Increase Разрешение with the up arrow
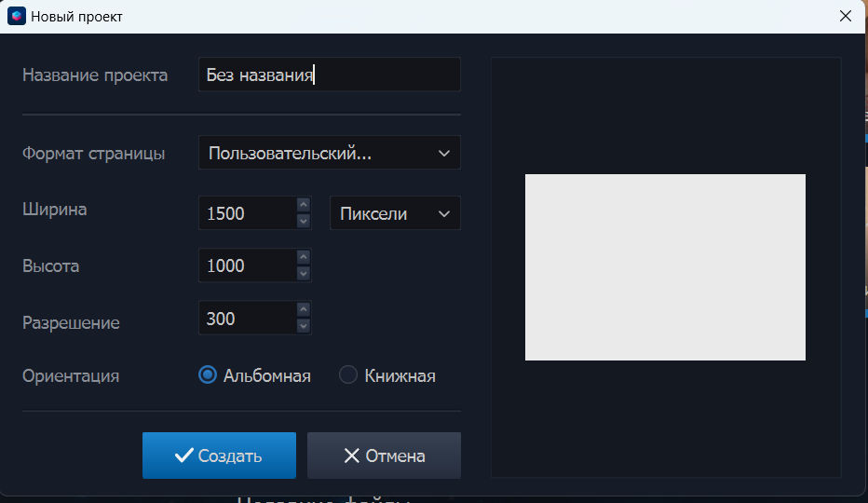This screenshot has height=503, width=868. click(x=304, y=309)
